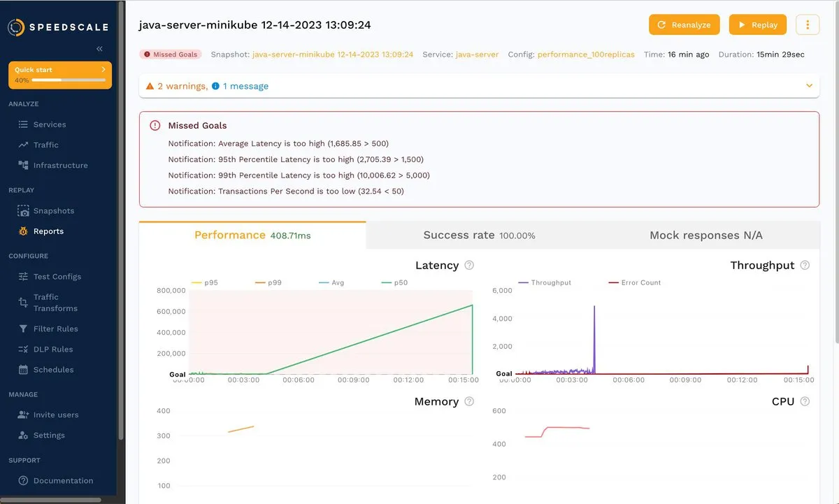The image size is (839, 504).
Task: Click the Latency chart help icon
Action: [x=469, y=266]
